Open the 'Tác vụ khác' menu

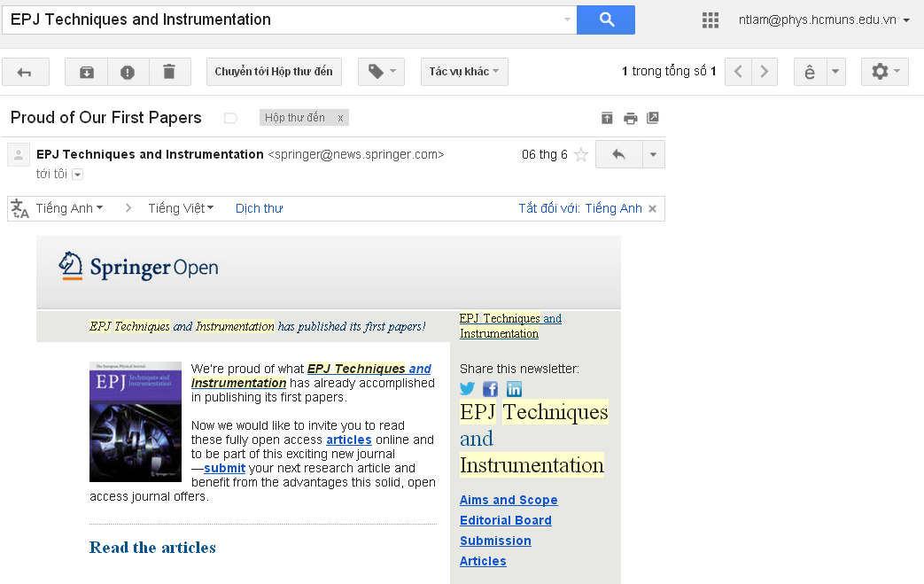coord(464,72)
